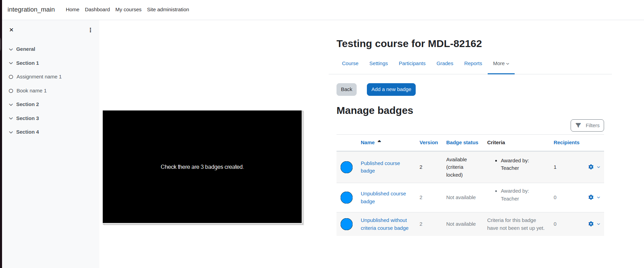The height and width of the screenshot is (268, 644).
Task: Click Published course badge image
Action: [346, 167]
